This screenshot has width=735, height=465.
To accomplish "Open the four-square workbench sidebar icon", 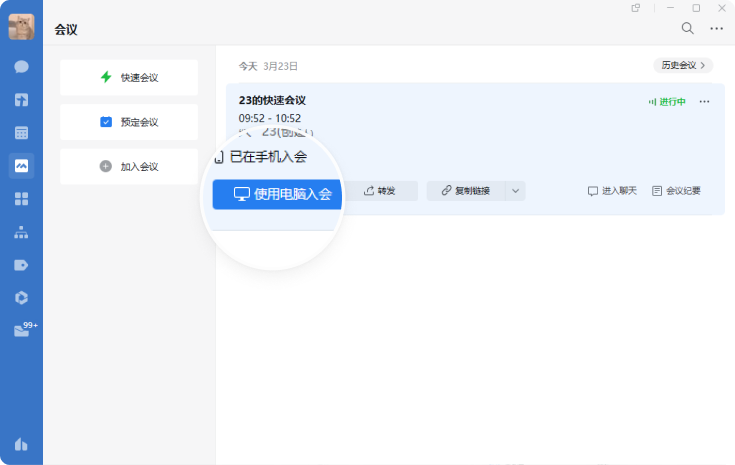I will tap(21, 198).
